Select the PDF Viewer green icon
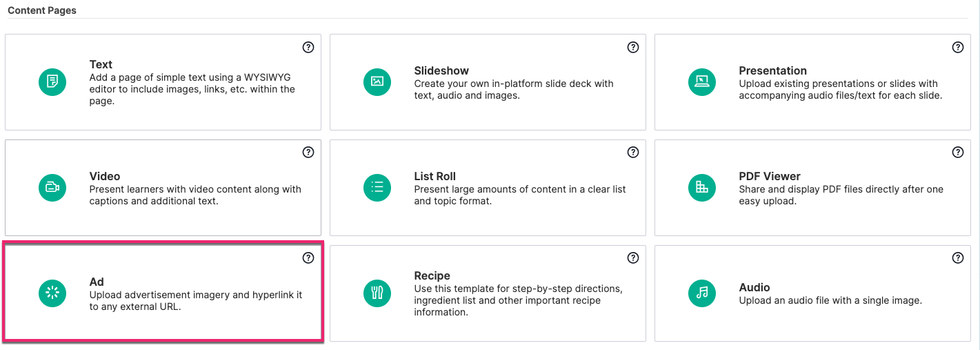The height and width of the screenshot is (350, 980). [702, 187]
